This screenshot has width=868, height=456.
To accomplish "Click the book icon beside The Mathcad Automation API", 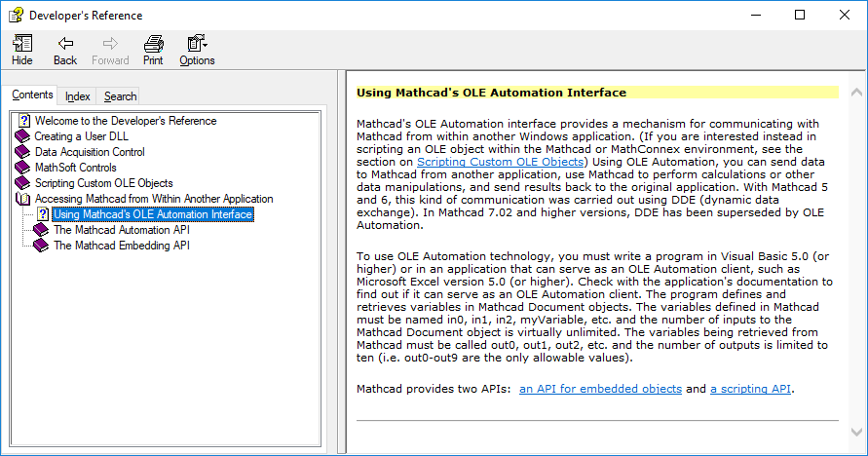I will [x=41, y=230].
